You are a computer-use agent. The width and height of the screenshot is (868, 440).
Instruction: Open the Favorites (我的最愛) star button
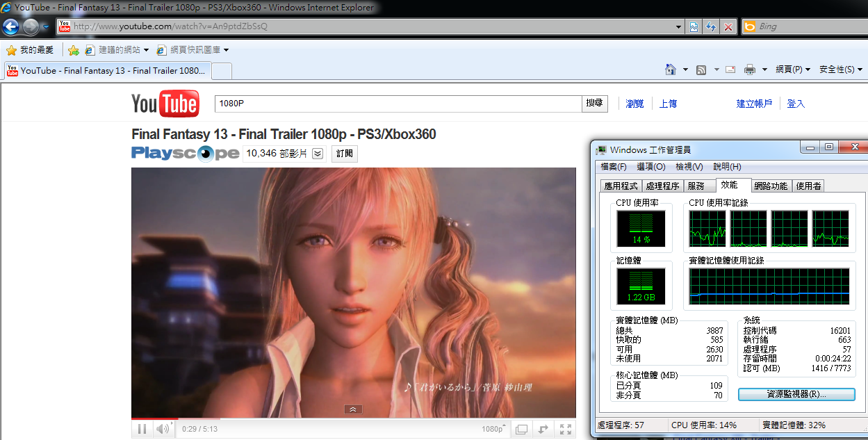point(30,50)
